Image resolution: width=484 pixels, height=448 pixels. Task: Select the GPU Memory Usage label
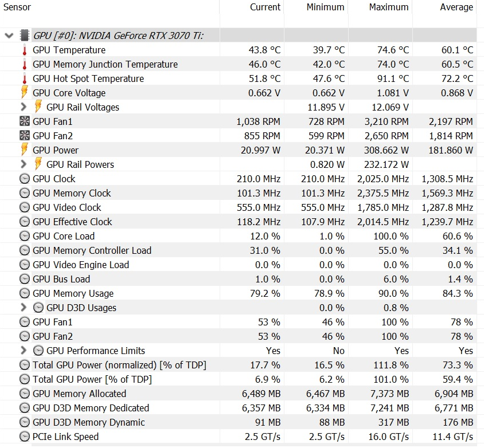click(x=73, y=293)
